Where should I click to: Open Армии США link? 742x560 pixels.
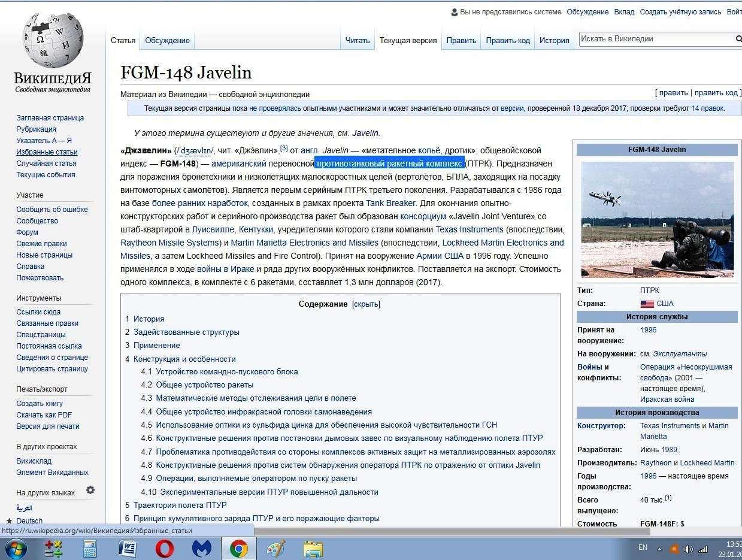pyautogui.click(x=440, y=256)
